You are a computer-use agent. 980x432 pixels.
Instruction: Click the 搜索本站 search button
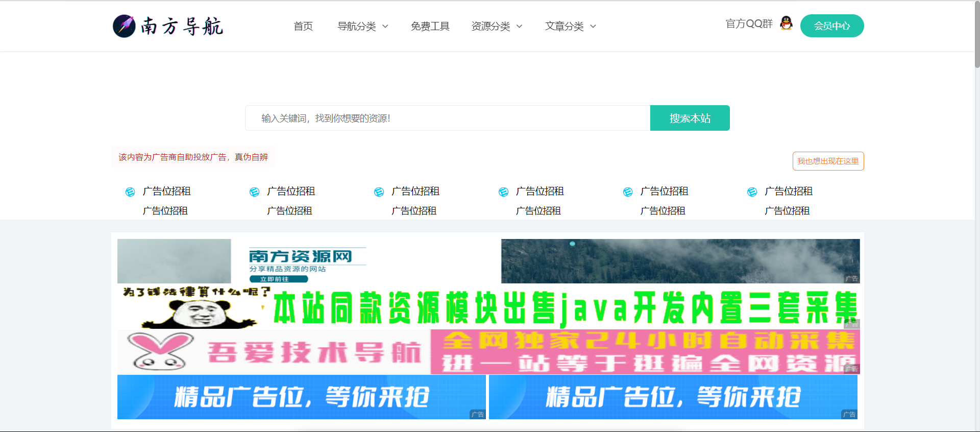click(690, 118)
